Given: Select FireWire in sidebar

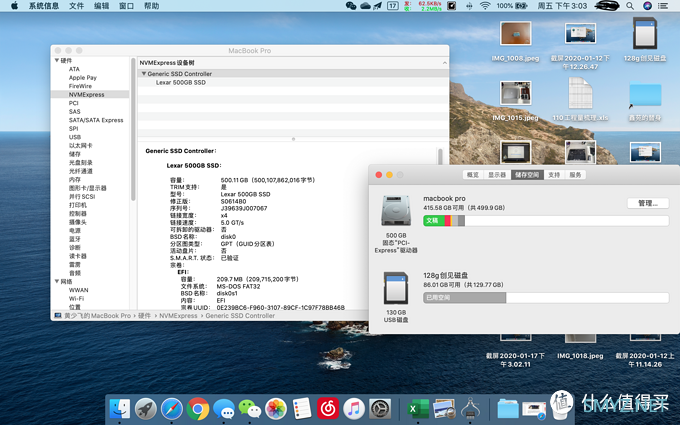Looking at the screenshot, I should 80,86.
